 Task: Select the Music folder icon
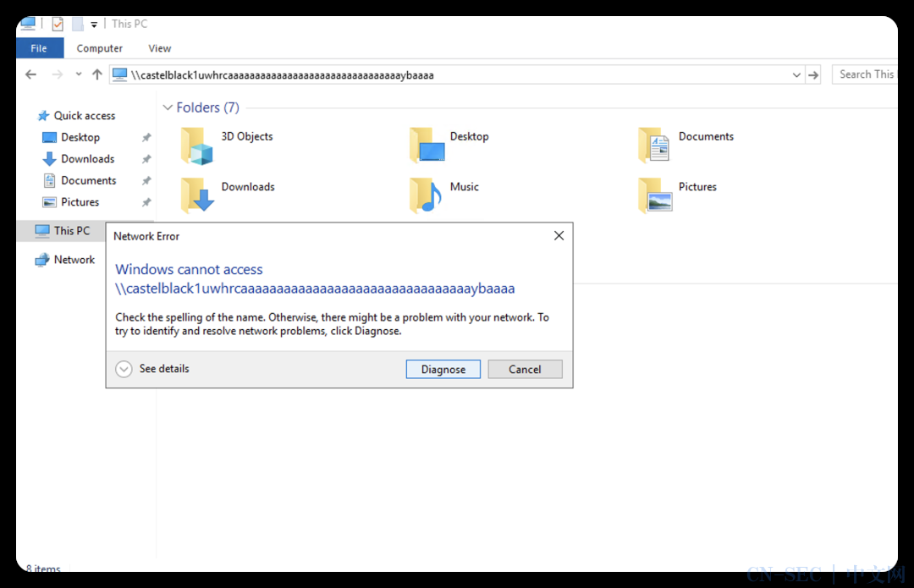tap(426, 195)
